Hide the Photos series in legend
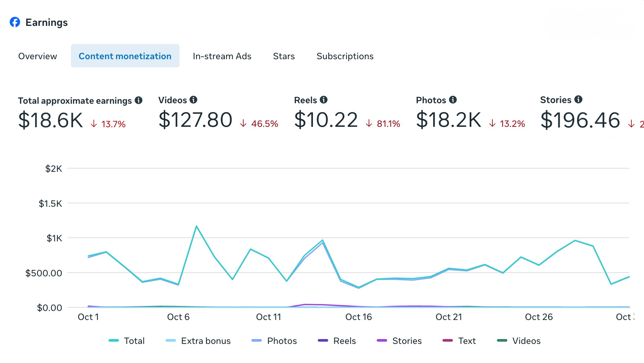This screenshot has height=363, width=644. coord(282,341)
